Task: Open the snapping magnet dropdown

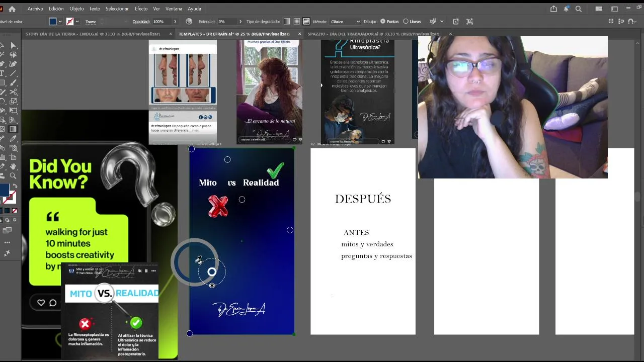Action: (x=632, y=22)
